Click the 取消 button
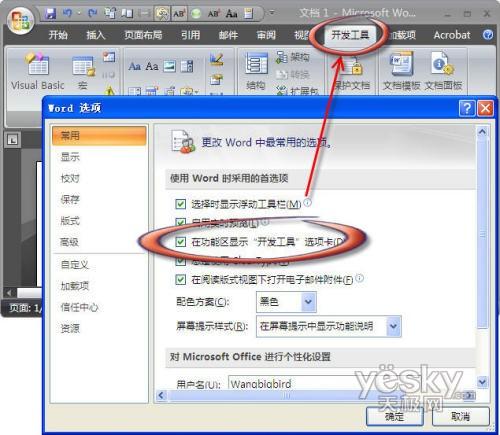This screenshot has width=500, height=435. pyautogui.click(x=461, y=416)
